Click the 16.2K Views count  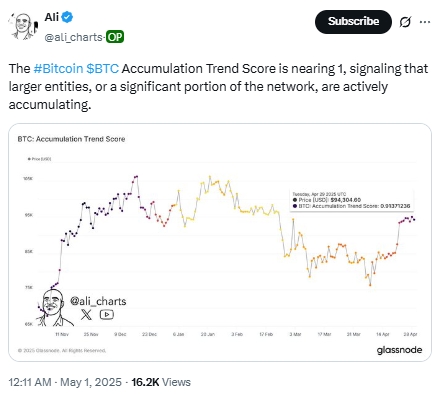pos(161,382)
